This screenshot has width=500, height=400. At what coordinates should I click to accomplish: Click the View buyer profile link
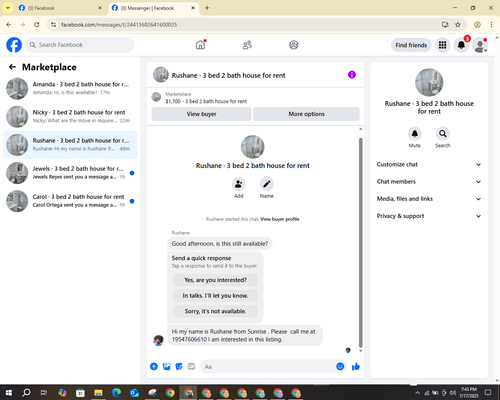coord(280,219)
